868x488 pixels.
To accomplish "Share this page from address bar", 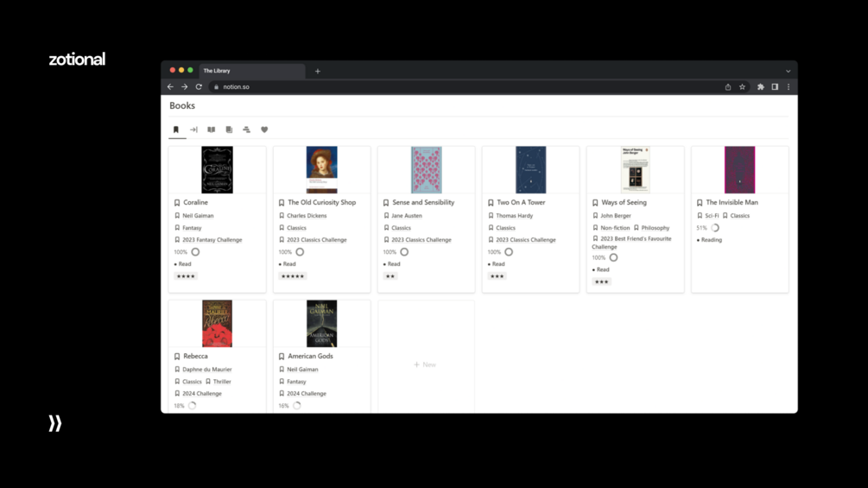I will tap(728, 87).
